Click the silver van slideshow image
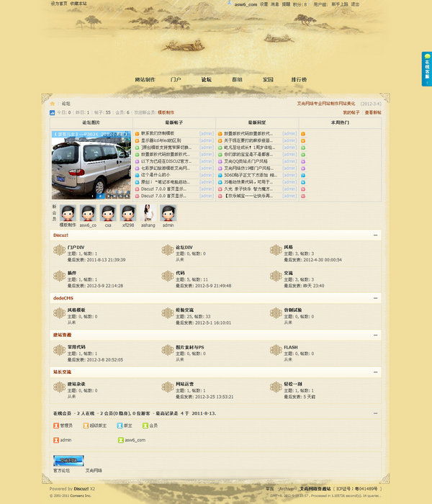 click(x=91, y=164)
